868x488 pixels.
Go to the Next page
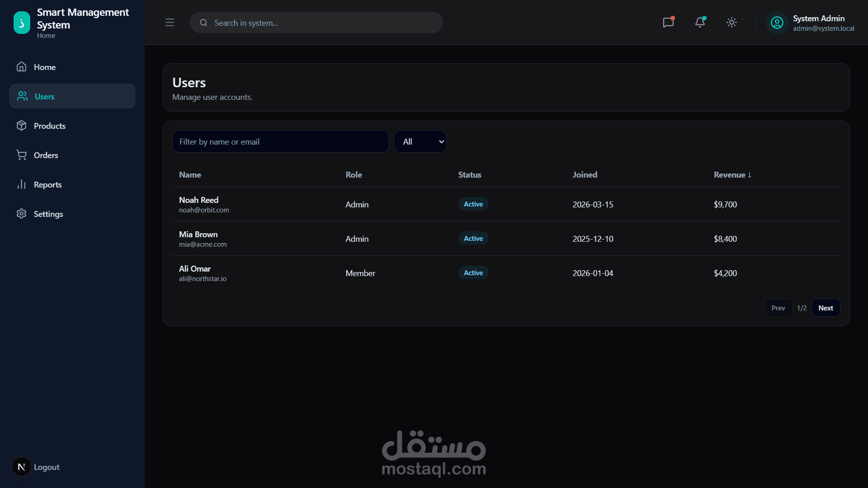(826, 308)
